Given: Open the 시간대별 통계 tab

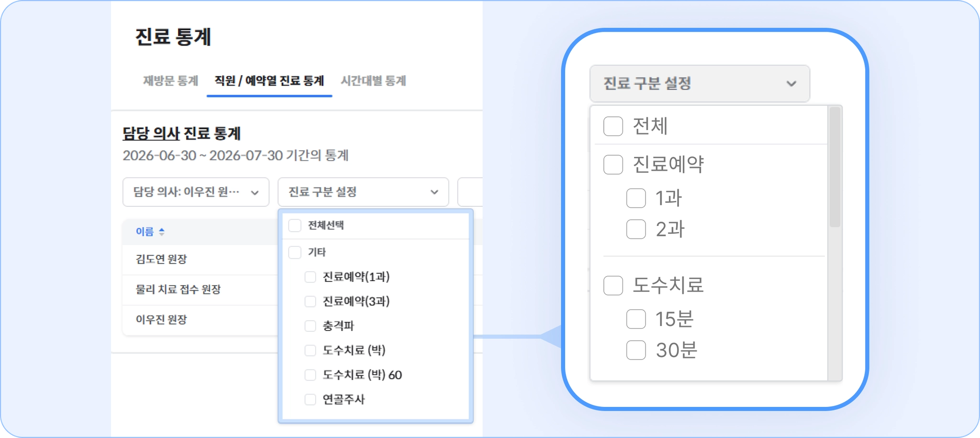Looking at the screenshot, I should [373, 81].
